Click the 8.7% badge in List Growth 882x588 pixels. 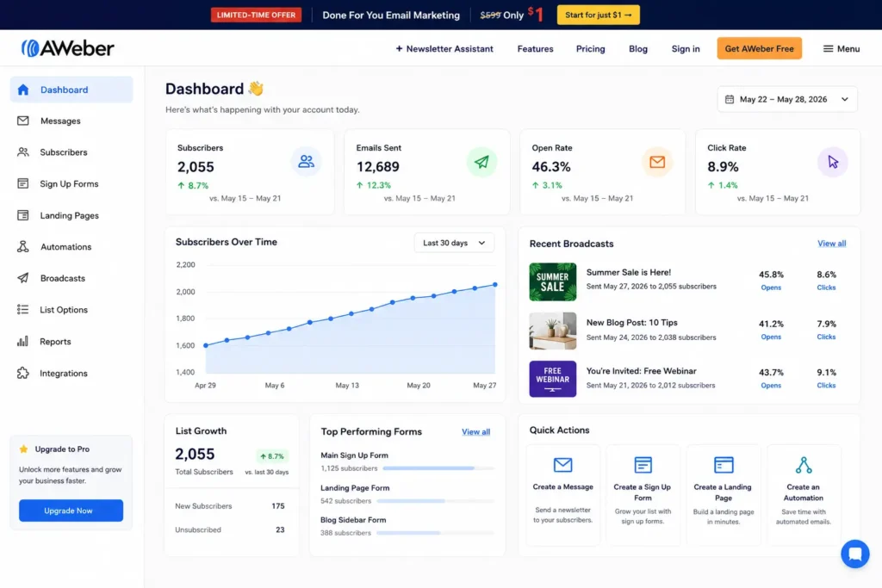[x=272, y=456]
